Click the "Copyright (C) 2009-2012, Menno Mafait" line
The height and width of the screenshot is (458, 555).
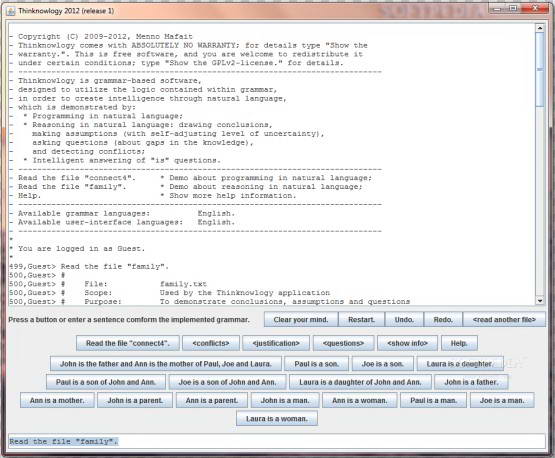point(105,36)
